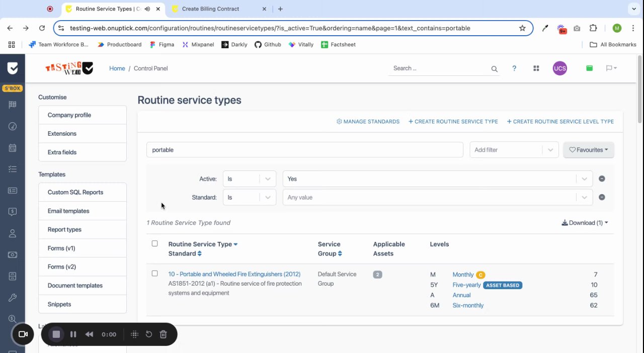Open the Chrome profile M avatar
Screen dimensions: 644x353
[x=617, y=28]
